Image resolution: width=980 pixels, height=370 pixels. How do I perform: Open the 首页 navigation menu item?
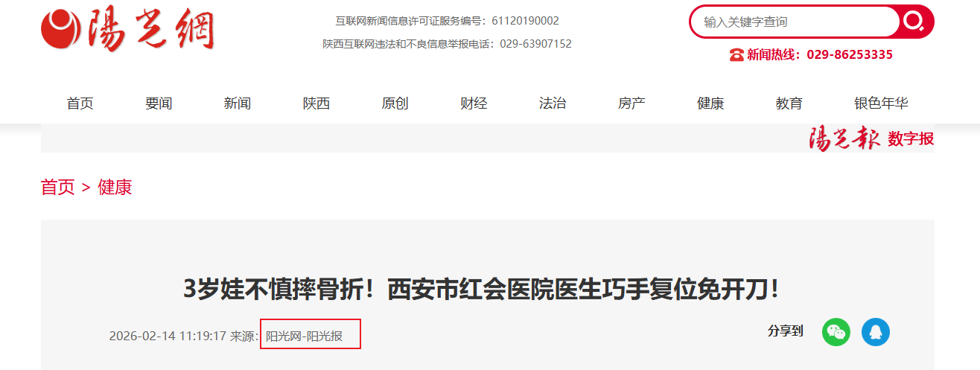click(80, 103)
